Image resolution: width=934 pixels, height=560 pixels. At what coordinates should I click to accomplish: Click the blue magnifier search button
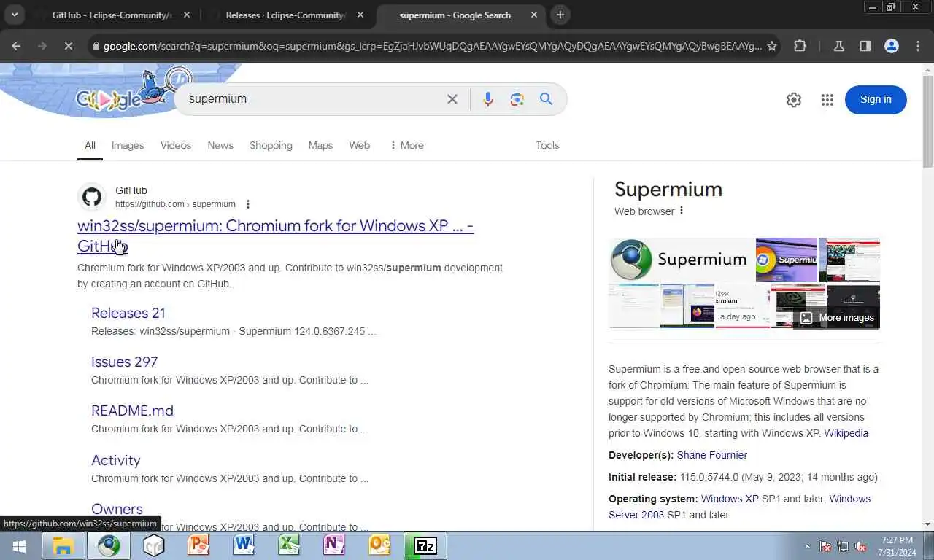[546, 99]
